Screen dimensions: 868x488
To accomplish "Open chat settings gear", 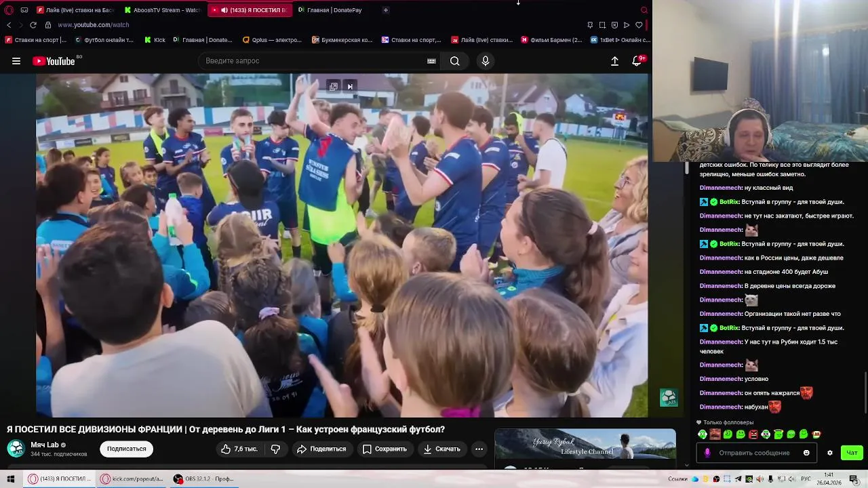I will coord(829,453).
